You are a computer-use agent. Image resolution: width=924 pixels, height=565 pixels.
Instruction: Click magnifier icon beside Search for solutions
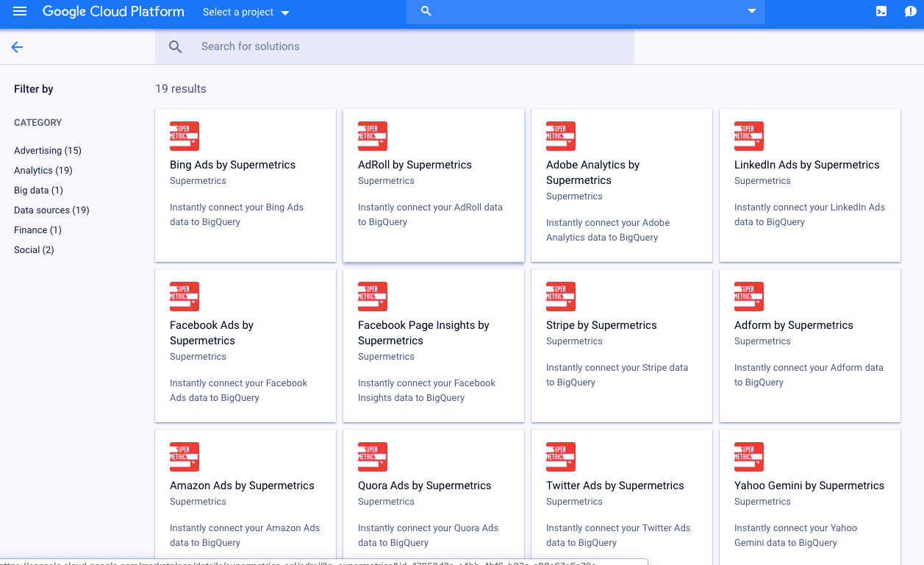tap(175, 47)
